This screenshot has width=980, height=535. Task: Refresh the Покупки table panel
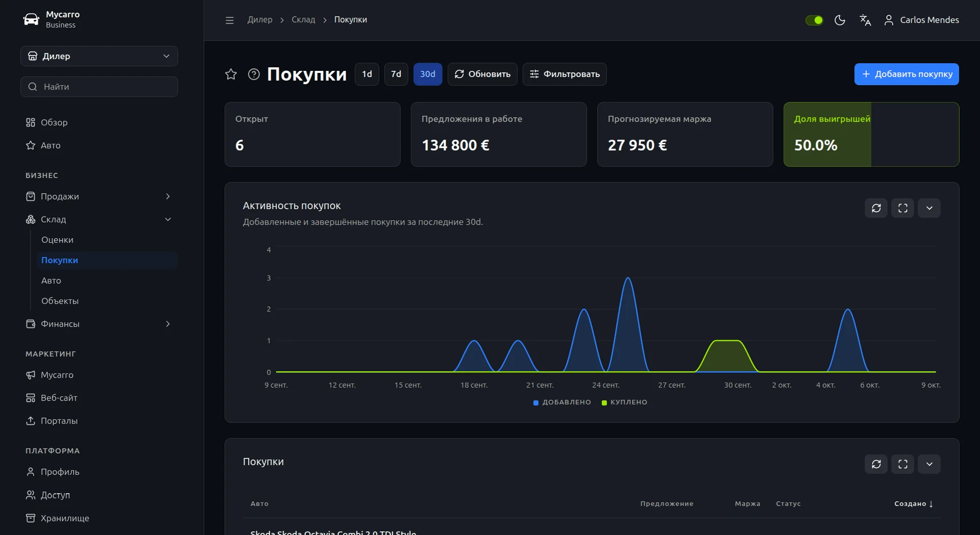click(x=876, y=464)
